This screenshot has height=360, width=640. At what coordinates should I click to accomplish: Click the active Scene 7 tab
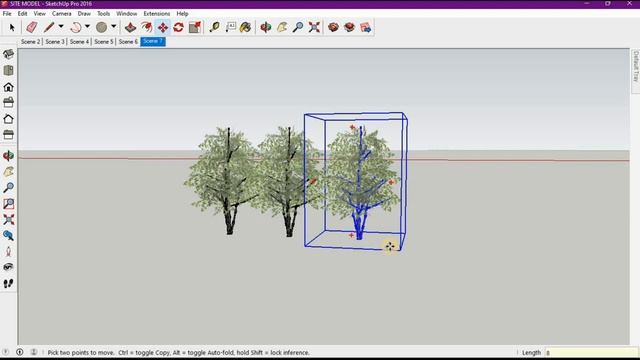tap(153, 42)
